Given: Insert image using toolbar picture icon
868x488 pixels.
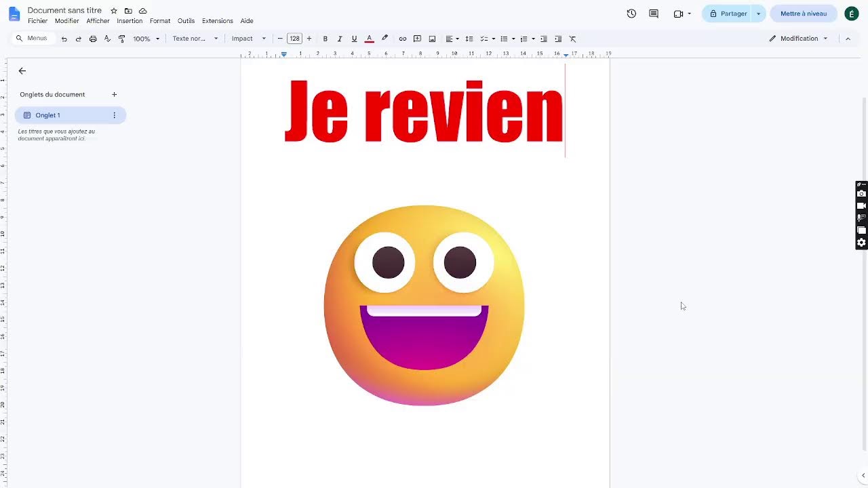Looking at the screenshot, I should [432, 39].
